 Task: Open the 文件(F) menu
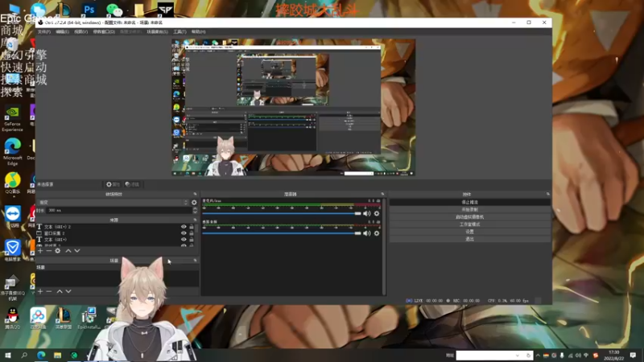[44, 31]
